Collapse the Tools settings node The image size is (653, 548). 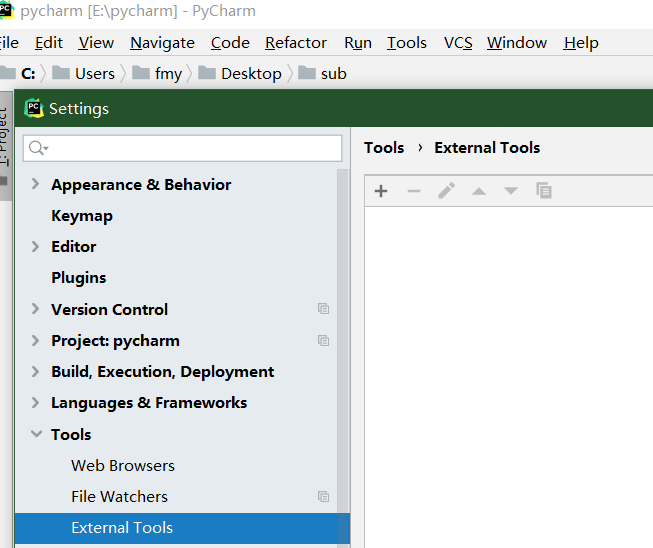click(x=37, y=434)
